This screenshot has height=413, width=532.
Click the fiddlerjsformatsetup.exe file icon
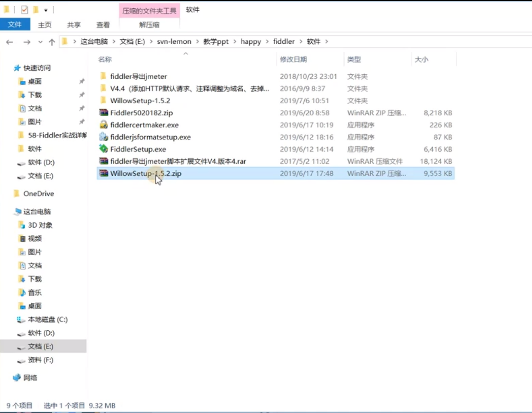click(103, 137)
